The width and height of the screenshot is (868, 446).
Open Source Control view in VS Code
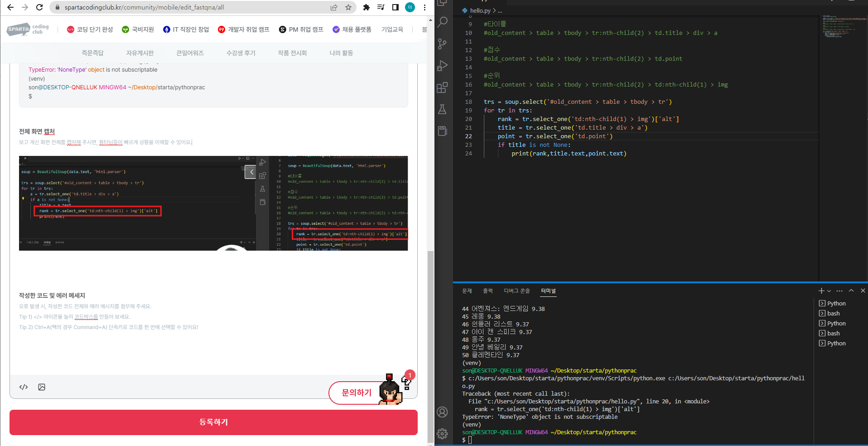point(443,44)
